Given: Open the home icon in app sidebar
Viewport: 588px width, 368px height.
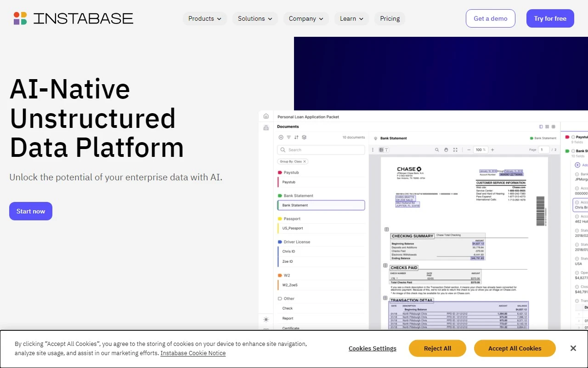Looking at the screenshot, I should 266,116.
